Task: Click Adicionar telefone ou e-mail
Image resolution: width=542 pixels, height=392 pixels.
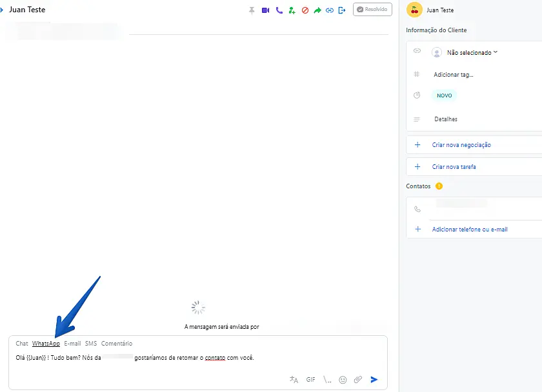Action: click(470, 230)
